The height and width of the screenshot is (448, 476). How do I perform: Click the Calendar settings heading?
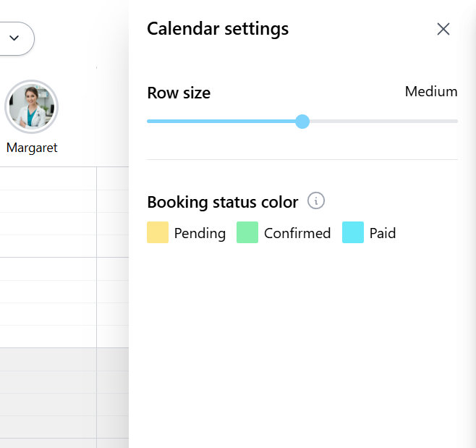coord(218,29)
